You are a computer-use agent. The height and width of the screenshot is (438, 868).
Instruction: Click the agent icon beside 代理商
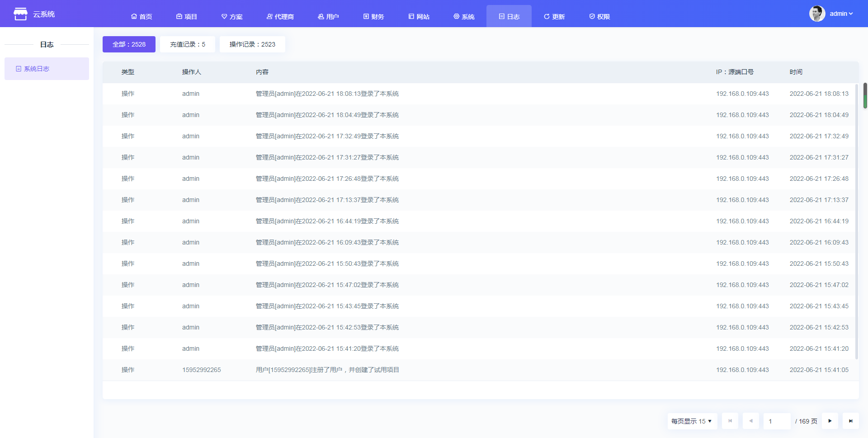[269, 17]
